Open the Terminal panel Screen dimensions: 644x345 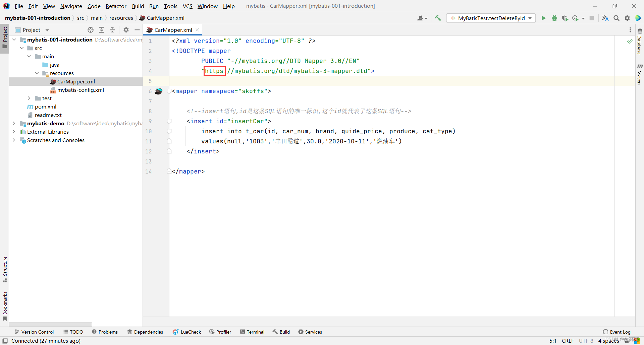(252, 332)
